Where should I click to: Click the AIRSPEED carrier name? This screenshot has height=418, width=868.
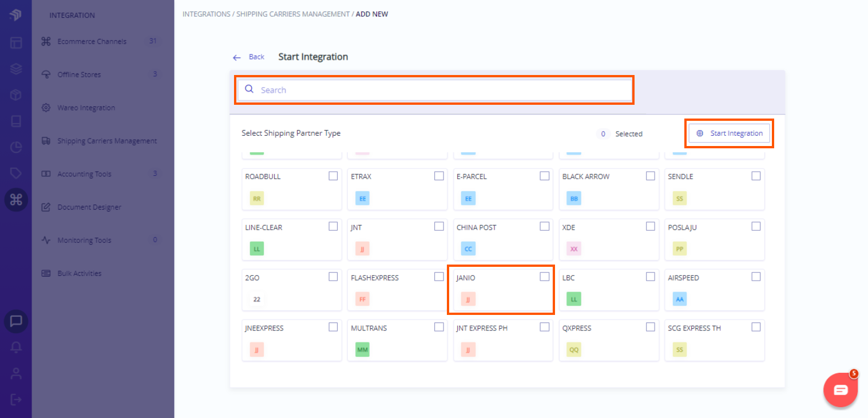point(683,278)
